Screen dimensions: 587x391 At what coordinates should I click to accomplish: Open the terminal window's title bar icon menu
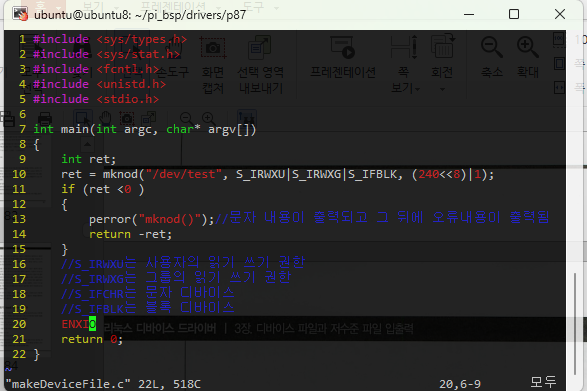(x=20, y=14)
